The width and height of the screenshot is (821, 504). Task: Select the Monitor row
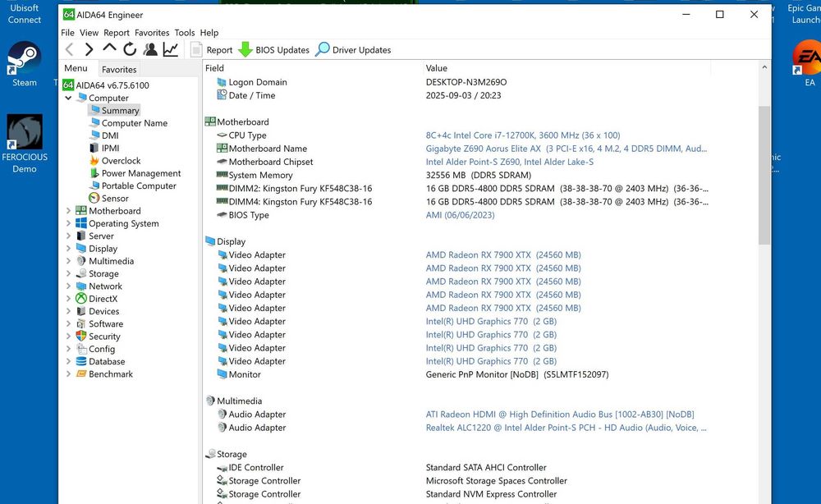click(x=480, y=374)
